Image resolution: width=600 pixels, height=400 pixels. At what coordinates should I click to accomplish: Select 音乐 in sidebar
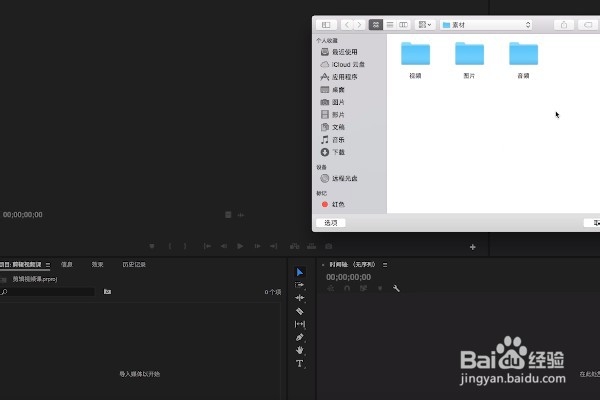coord(333,140)
